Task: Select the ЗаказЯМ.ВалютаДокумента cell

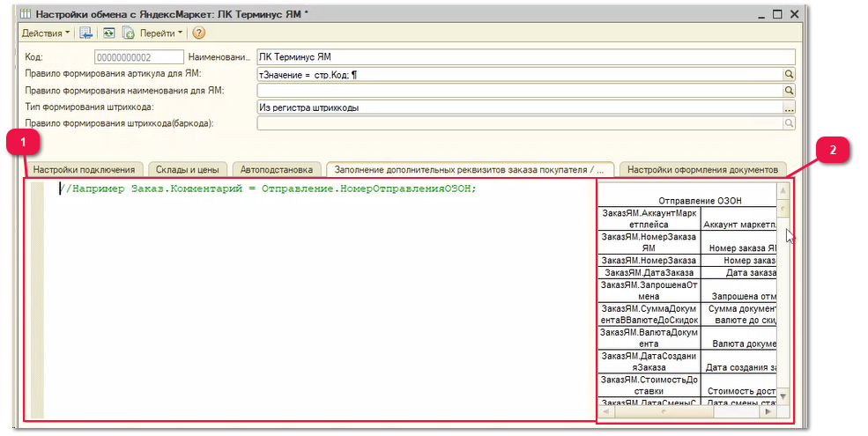Action: pos(649,338)
